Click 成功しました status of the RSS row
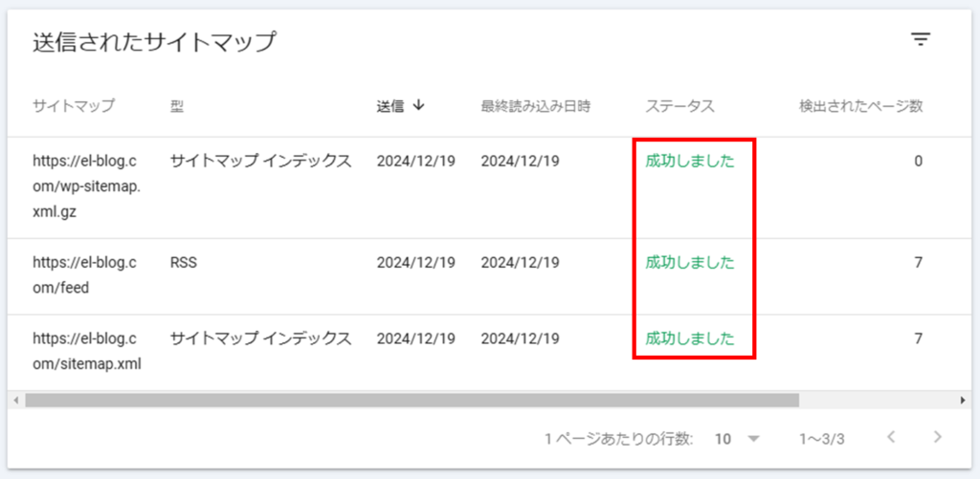Image resolution: width=980 pixels, height=479 pixels. 690,263
